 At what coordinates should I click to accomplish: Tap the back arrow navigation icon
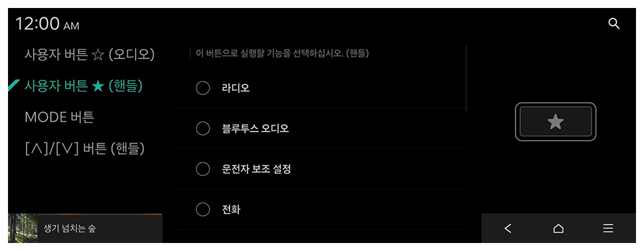pyautogui.click(x=508, y=228)
